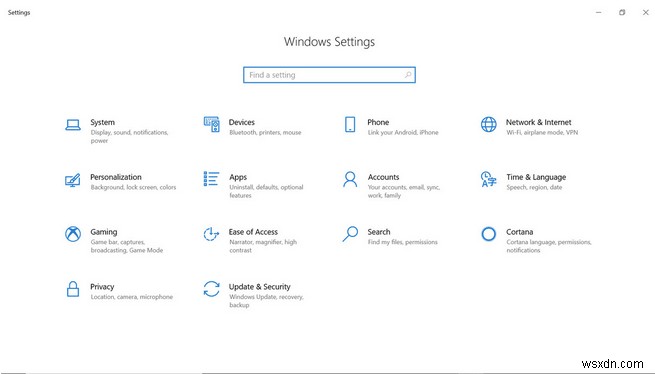
Task: Click the Apps list icon
Action: (x=211, y=179)
